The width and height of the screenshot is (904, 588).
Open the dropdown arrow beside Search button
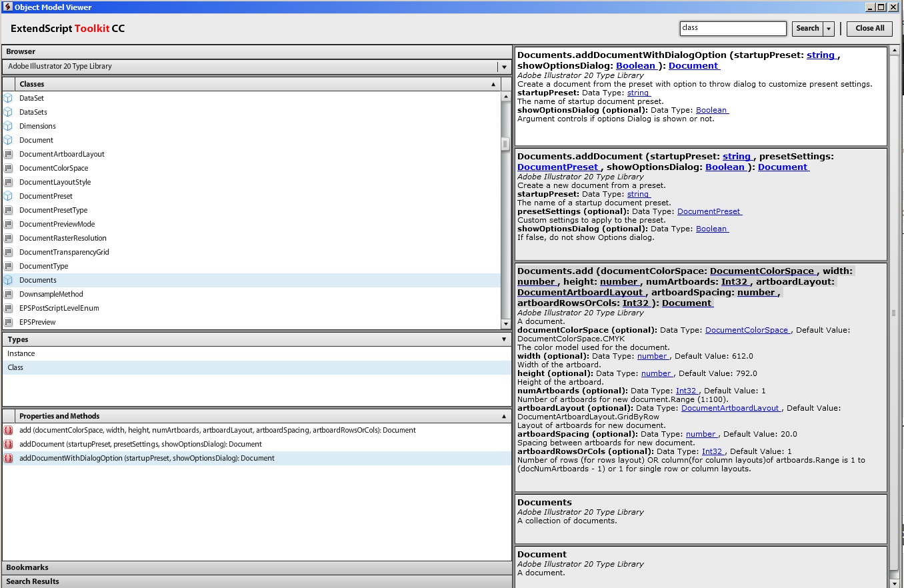829,29
